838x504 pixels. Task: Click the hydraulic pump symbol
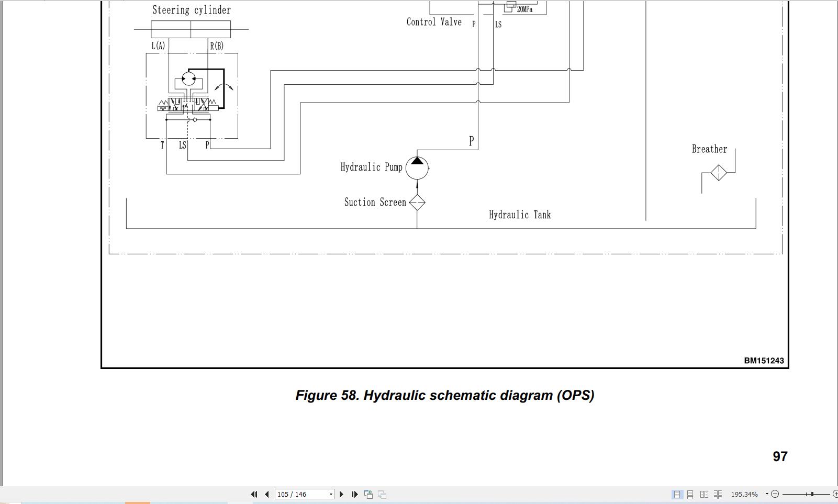pyautogui.click(x=417, y=168)
